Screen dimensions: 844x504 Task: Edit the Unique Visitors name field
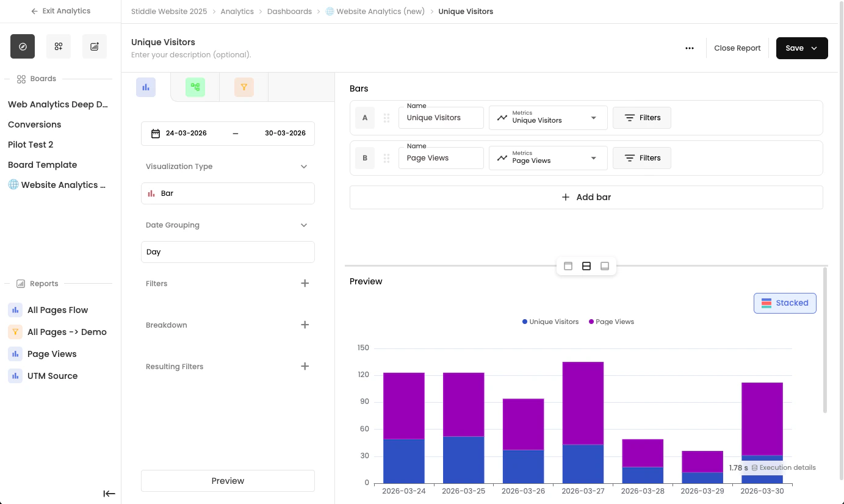[441, 118]
